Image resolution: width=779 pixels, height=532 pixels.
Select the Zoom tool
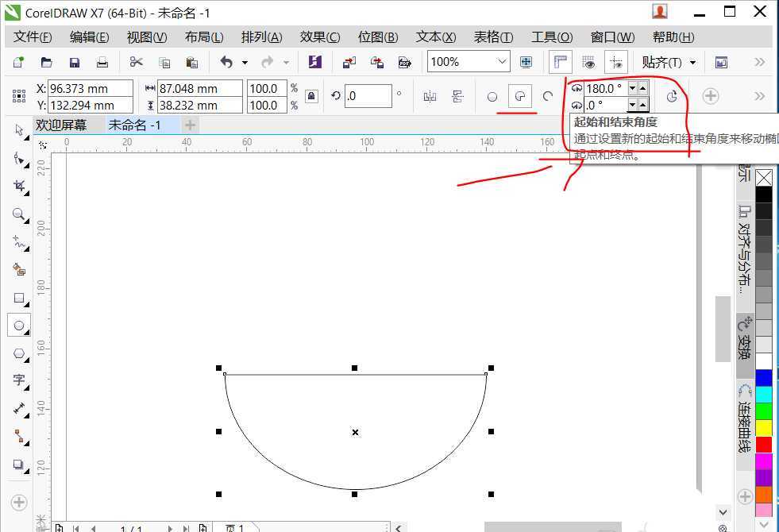(18, 213)
